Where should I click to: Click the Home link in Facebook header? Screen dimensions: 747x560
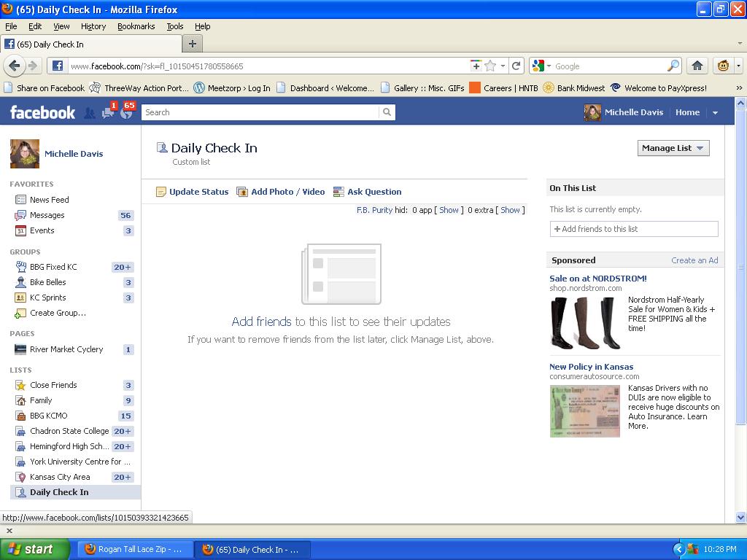click(x=687, y=112)
